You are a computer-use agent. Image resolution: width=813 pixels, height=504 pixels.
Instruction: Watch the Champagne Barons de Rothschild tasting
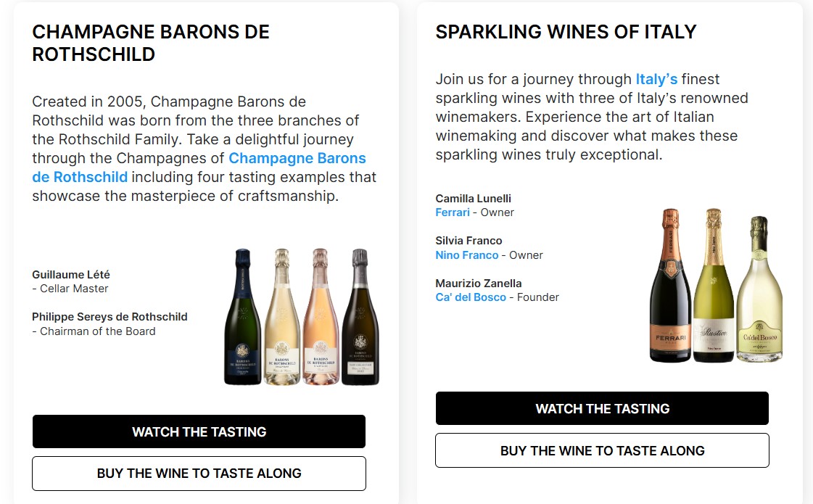199,431
